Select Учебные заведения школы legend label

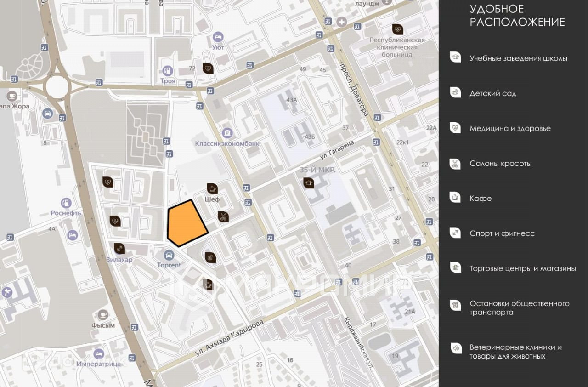pos(518,58)
